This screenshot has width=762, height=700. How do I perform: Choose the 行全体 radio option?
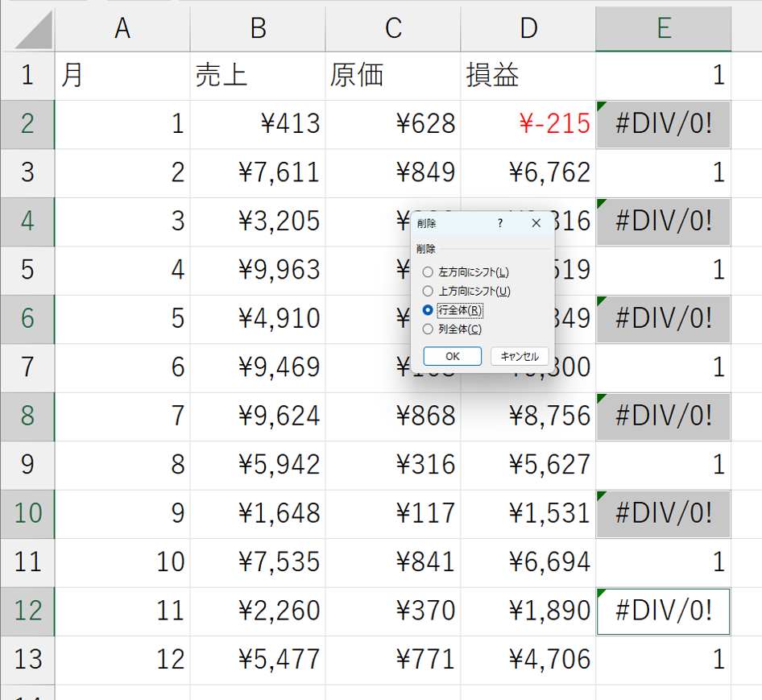pos(428,310)
